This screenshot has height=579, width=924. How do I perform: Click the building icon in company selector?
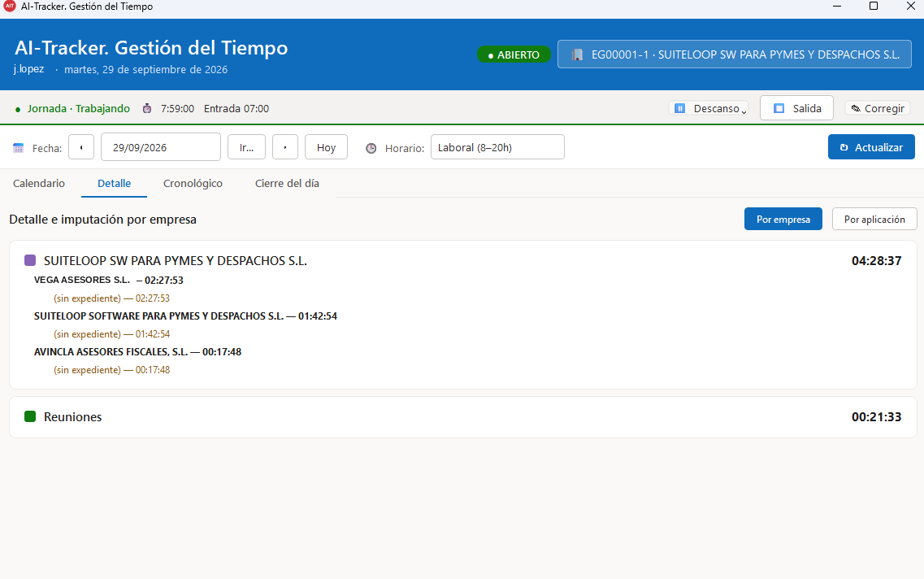coord(578,54)
